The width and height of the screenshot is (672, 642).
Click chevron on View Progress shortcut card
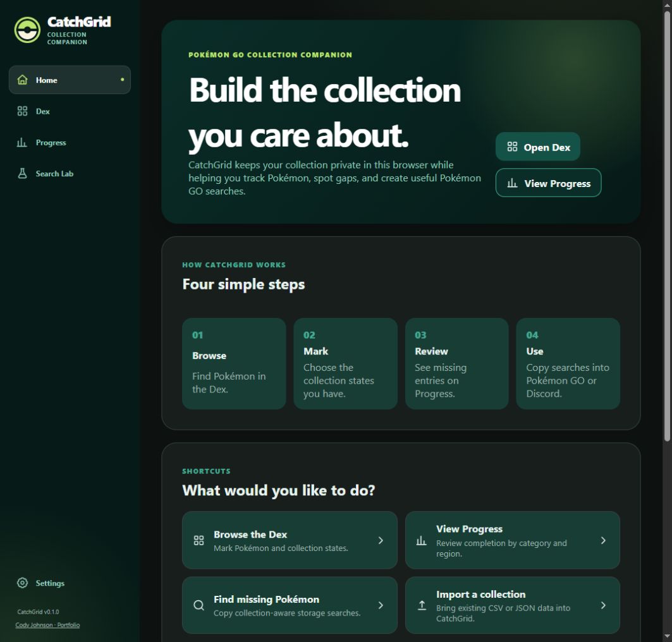(x=603, y=540)
